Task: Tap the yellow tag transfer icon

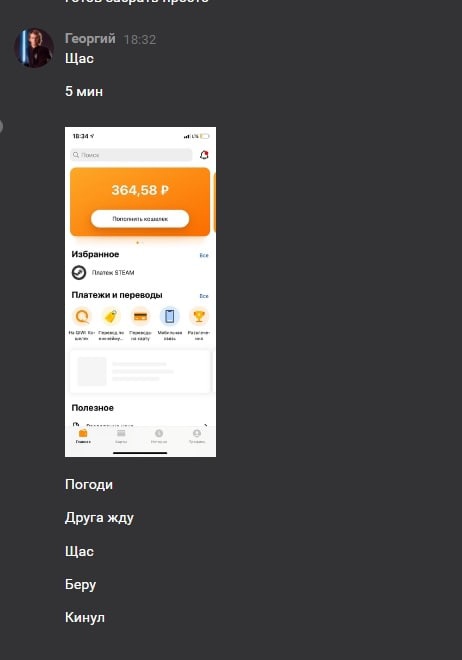Action: click(111, 316)
